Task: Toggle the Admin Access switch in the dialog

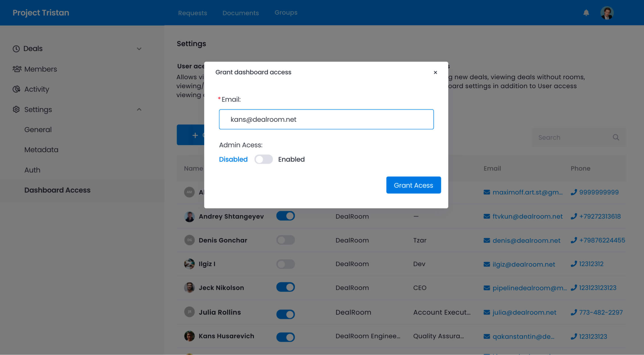Action: point(263,159)
